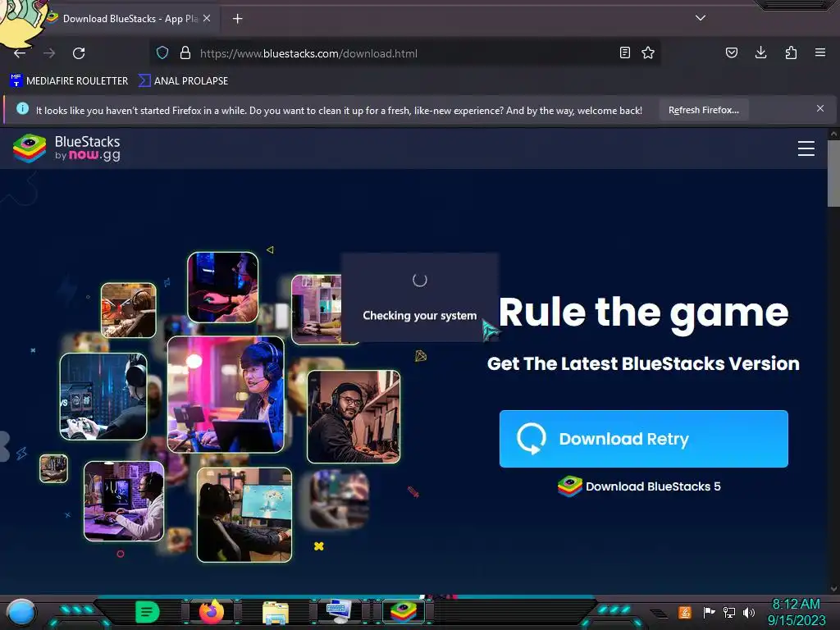
Task: Open the extensions puzzle icon
Action: [x=791, y=52]
